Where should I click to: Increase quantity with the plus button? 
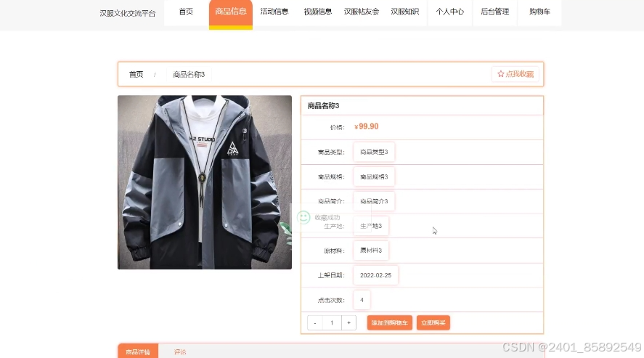pyautogui.click(x=349, y=322)
